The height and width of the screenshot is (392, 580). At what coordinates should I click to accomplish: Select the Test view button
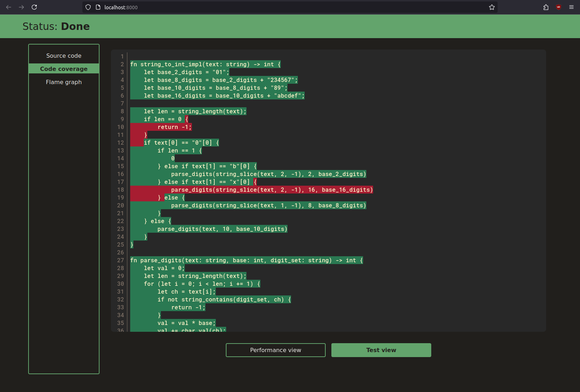381,350
